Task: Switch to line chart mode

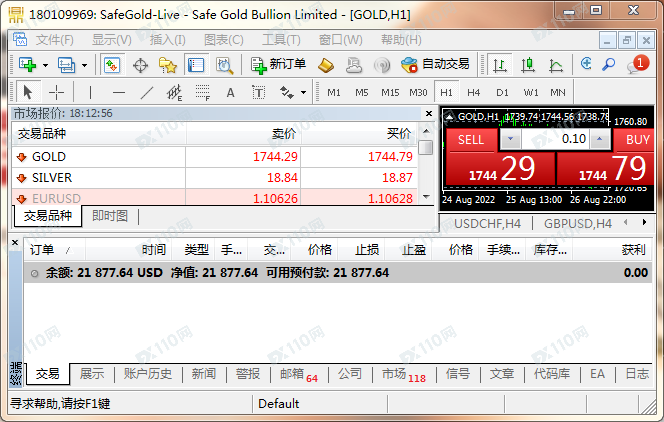Action: click(x=556, y=65)
